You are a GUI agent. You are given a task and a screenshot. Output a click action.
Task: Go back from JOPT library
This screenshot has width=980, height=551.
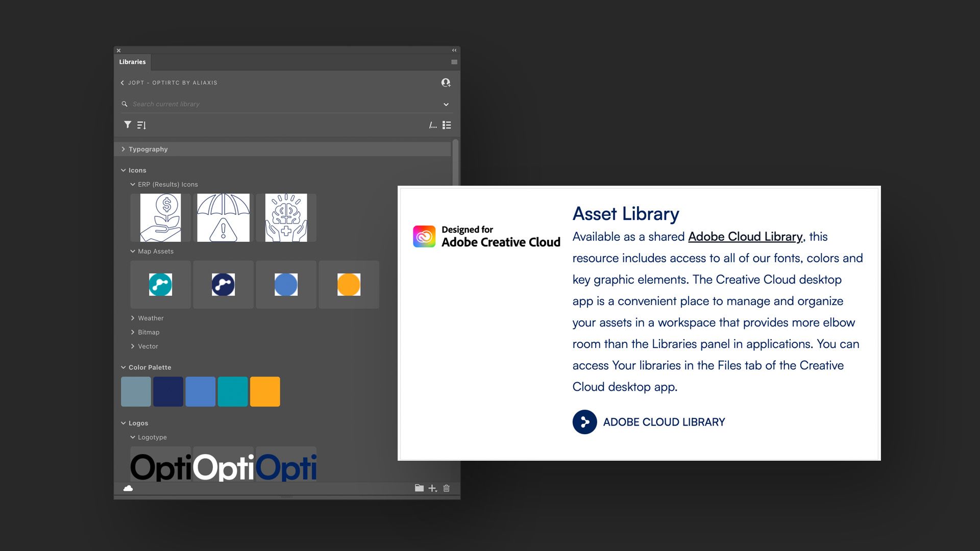click(122, 83)
